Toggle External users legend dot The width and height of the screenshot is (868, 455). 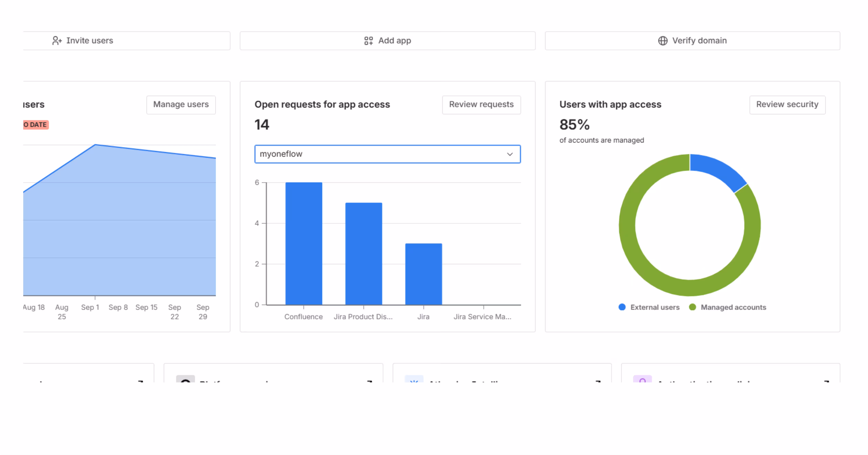(x=622, y=307)
